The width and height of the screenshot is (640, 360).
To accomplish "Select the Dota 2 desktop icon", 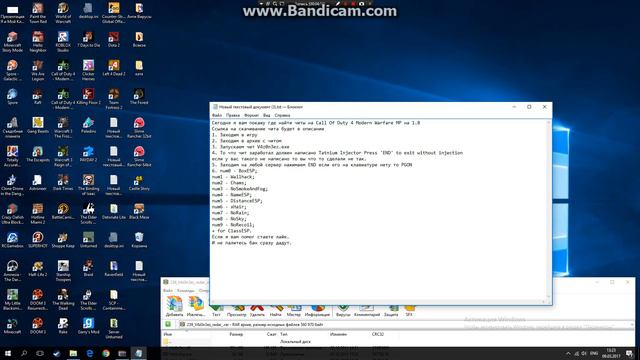I will 113,40.
